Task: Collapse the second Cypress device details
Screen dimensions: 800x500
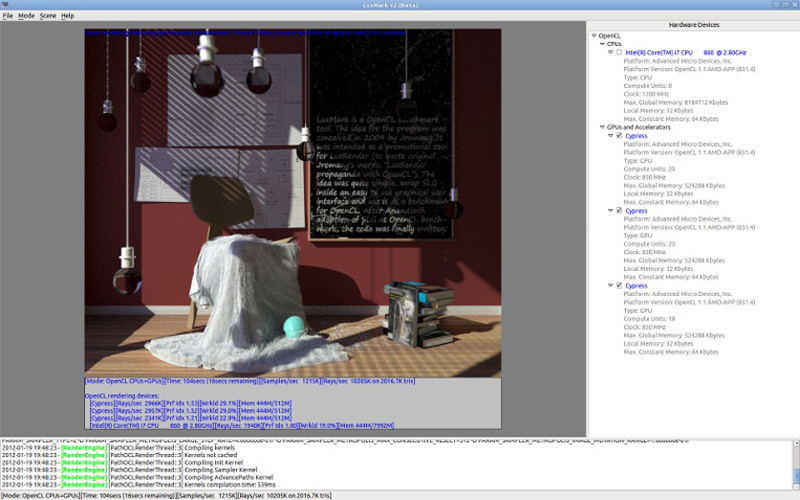Action: [x=610, y=210]
